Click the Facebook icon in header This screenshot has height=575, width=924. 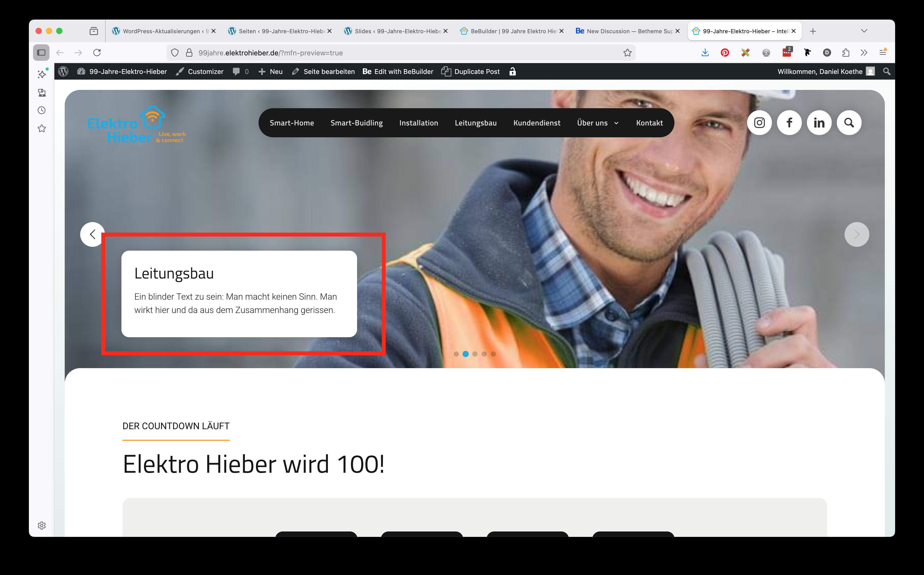(x=789, y=123)
